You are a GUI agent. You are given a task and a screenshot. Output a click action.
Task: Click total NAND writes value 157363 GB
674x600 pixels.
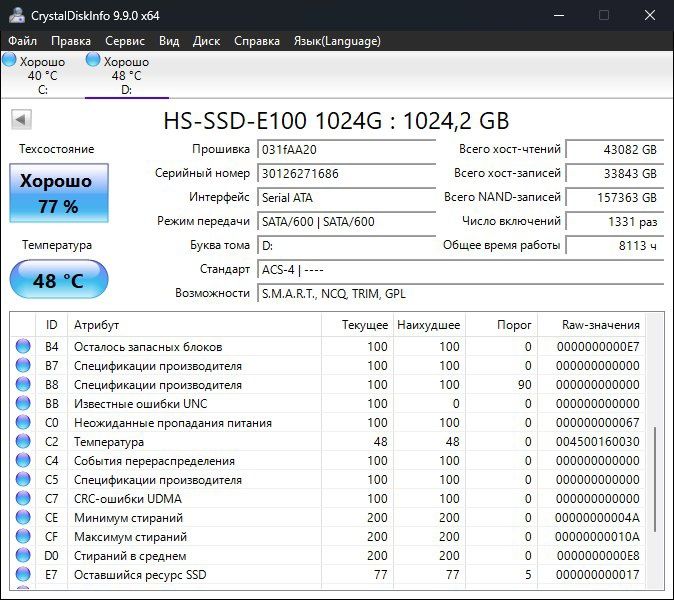615,198
